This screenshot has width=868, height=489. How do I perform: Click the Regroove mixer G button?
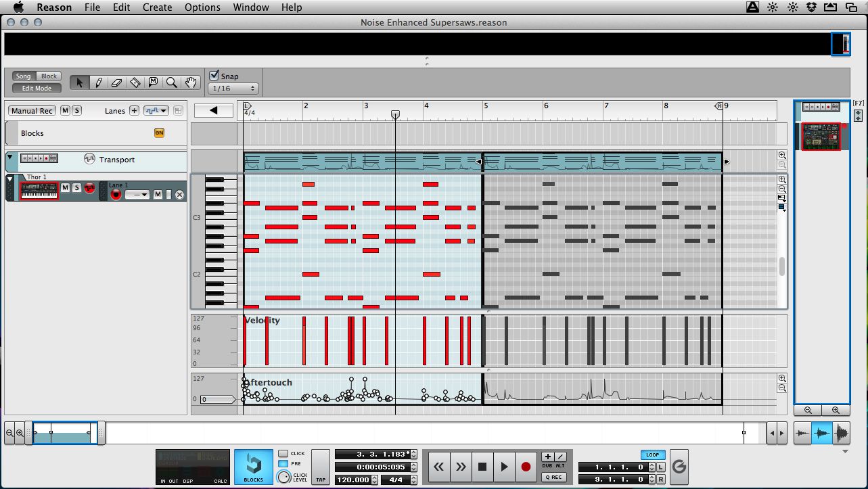(679, 466)
